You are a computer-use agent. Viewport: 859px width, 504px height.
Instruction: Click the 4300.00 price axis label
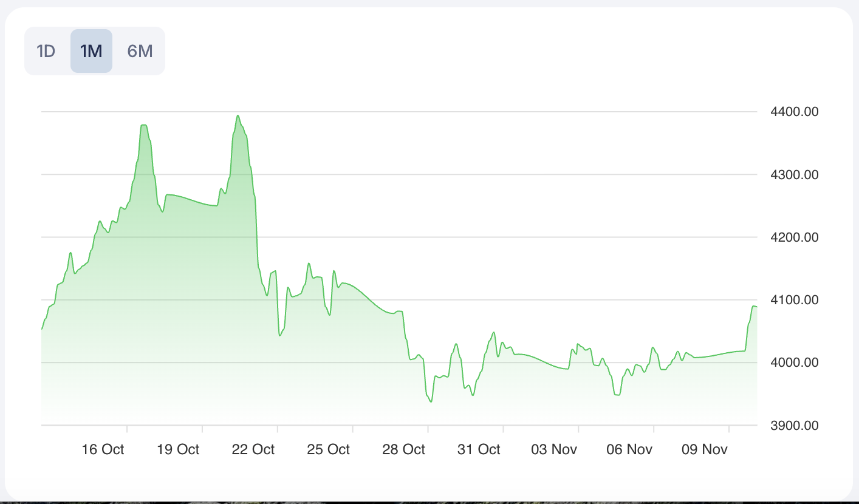point(793,175)
